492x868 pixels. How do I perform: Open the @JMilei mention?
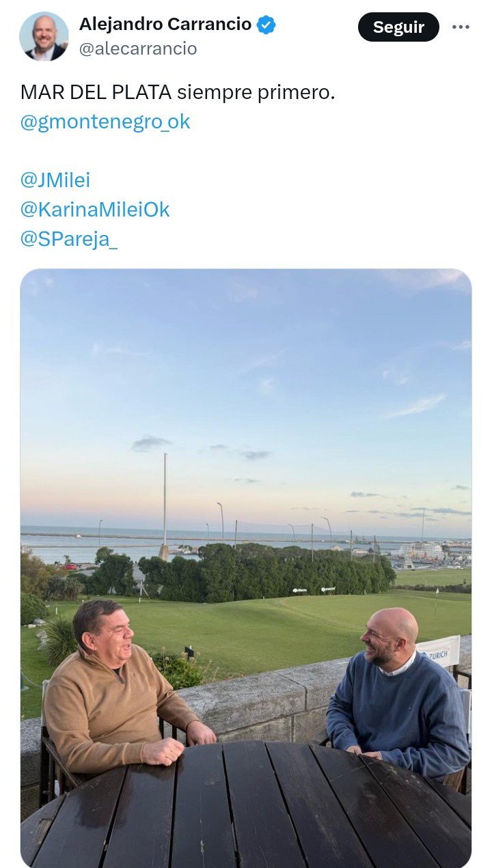coord(55,180)
